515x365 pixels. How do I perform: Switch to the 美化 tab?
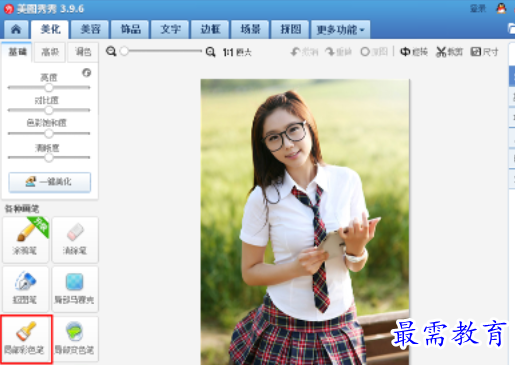tap(50, 29)
